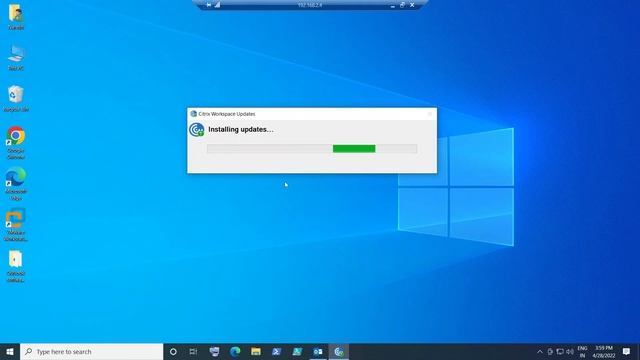Open the notification Action Center

pos(627,351)
